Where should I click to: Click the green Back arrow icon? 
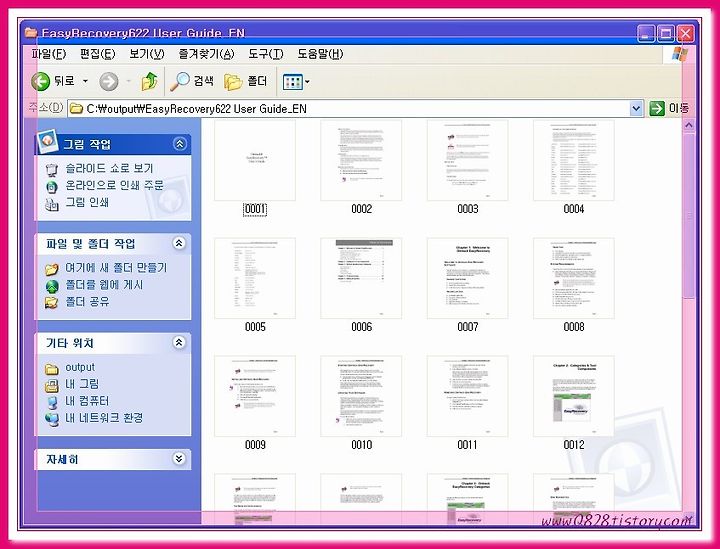pyautogui.click(x=40, y=82)
